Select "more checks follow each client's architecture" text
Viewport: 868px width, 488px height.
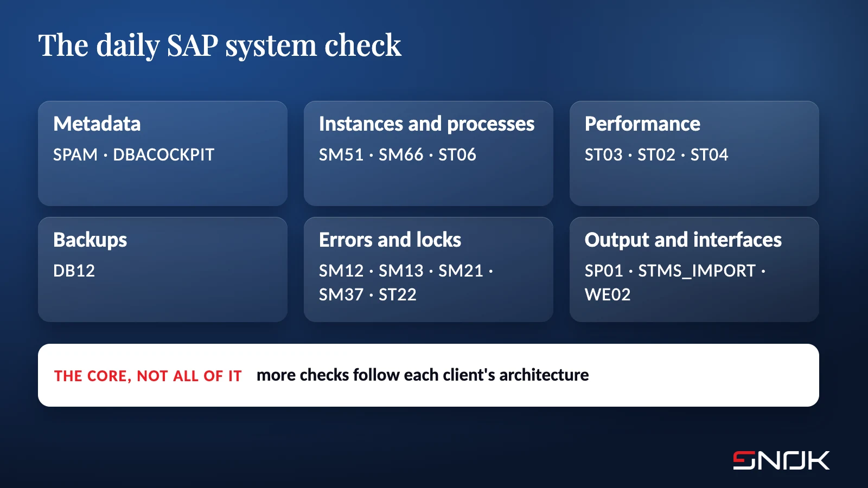tap(423, 375)
